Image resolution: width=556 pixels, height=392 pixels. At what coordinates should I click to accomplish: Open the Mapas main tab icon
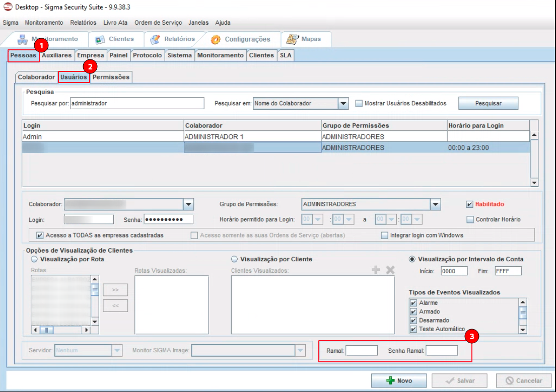[292, 39]
